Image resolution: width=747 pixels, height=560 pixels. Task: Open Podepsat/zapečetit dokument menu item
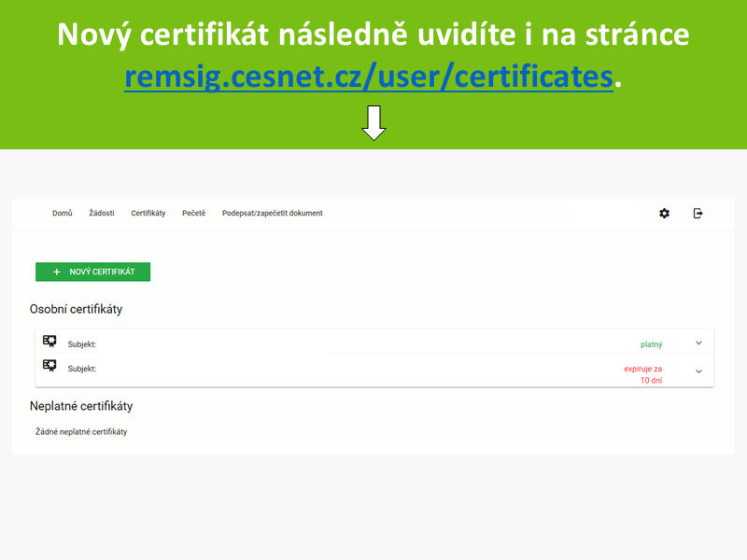(273, 214)
